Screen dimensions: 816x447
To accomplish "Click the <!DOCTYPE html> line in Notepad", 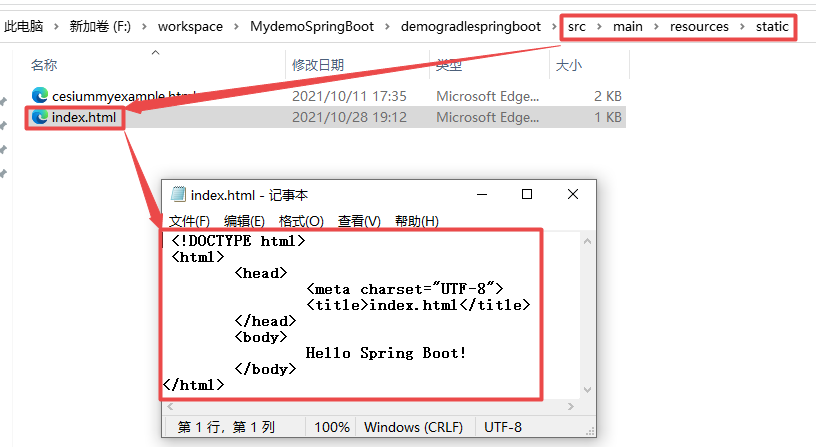I will tap(238, 241).
